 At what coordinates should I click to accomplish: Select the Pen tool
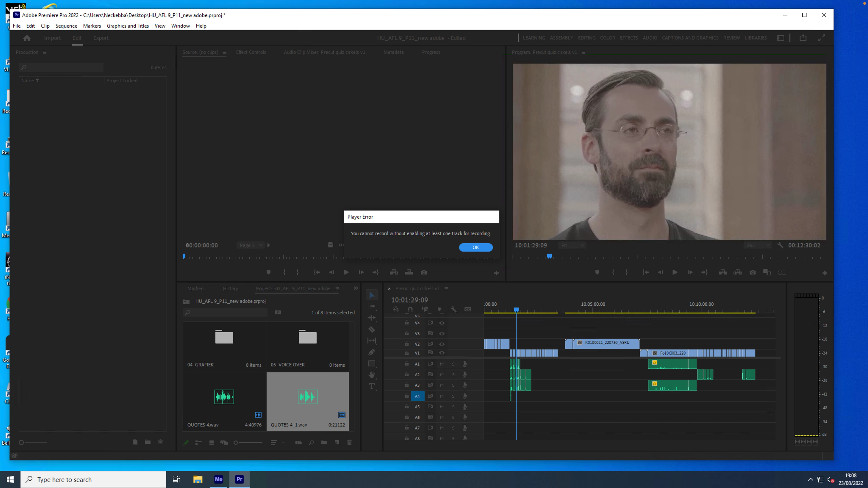click(372, 352)
